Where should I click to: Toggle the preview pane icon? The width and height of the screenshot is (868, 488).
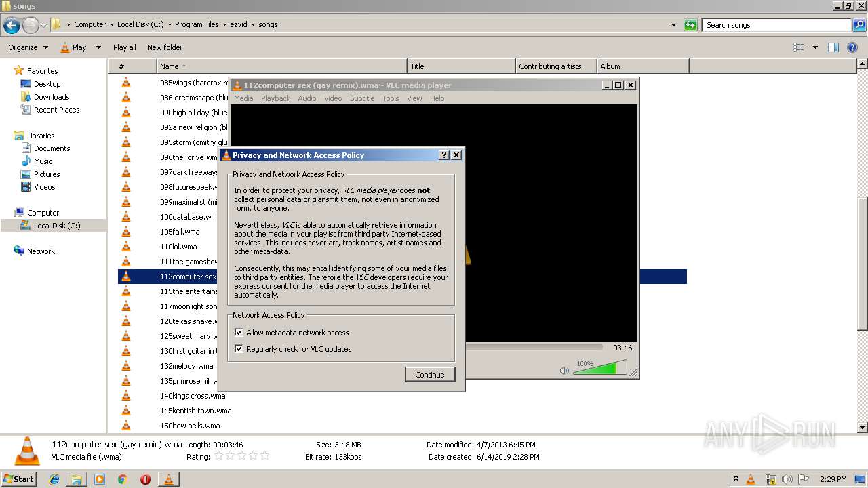click(833, 47)
